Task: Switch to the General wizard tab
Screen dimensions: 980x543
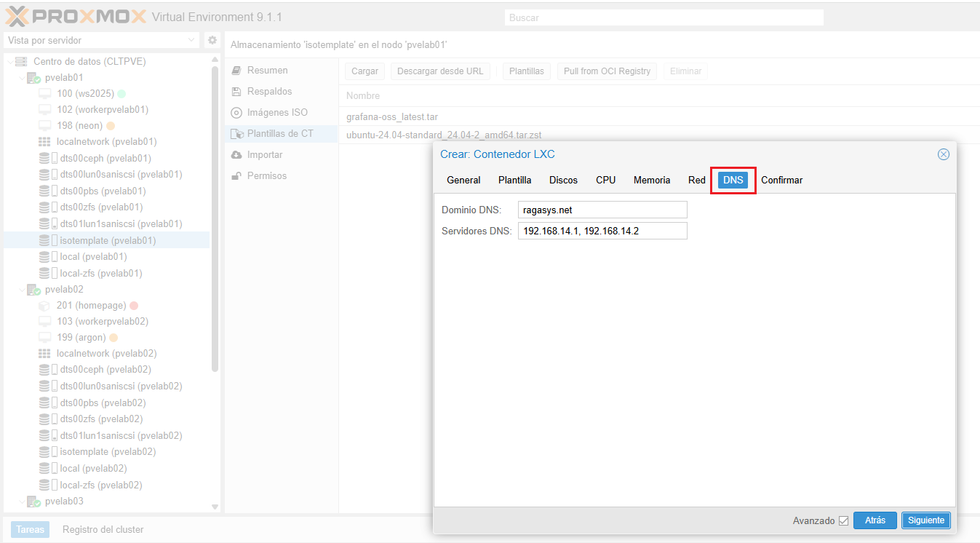Action: coord(463,180)
